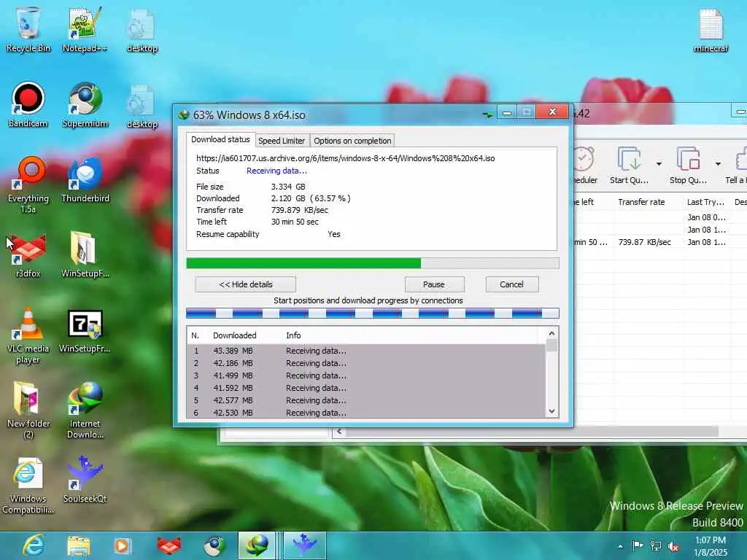Click the Info column header
This screenshot has width=747, height=560.
click(x=293, y=335)
